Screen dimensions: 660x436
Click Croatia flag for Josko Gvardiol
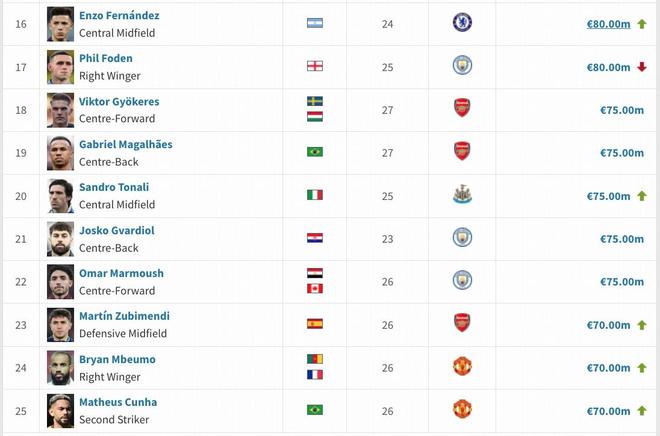pos(315,238)
